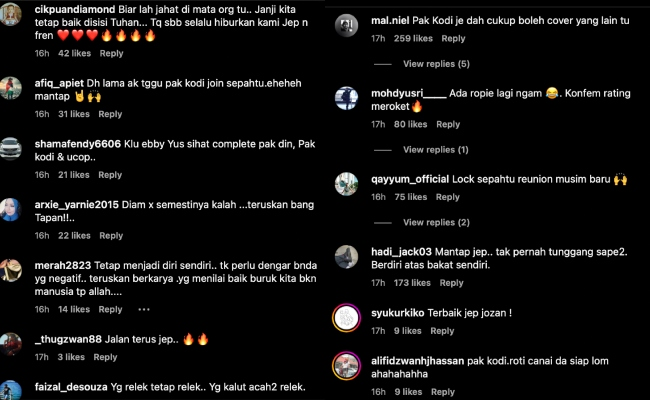Viewport: 650px width, 400px height.
Task: Click qayyum_official's profile avatar
Action: (346, 184)
